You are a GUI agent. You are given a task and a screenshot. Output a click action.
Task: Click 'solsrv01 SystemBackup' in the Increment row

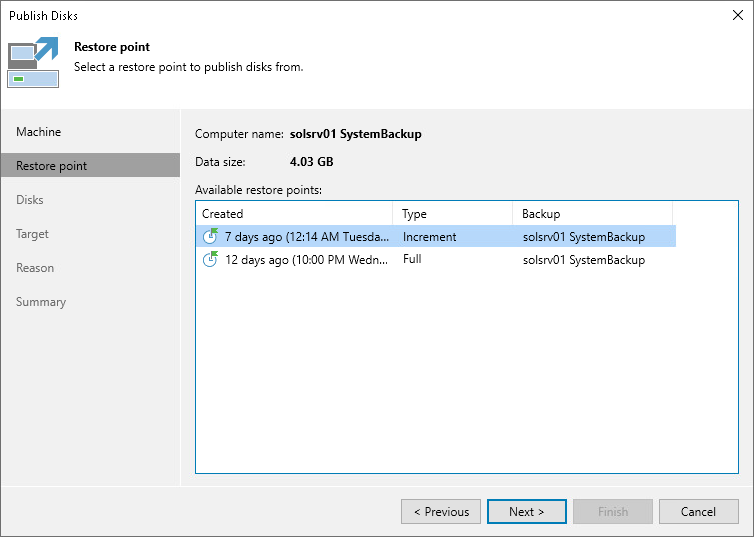pyautogui.click(x=584, y=237)
